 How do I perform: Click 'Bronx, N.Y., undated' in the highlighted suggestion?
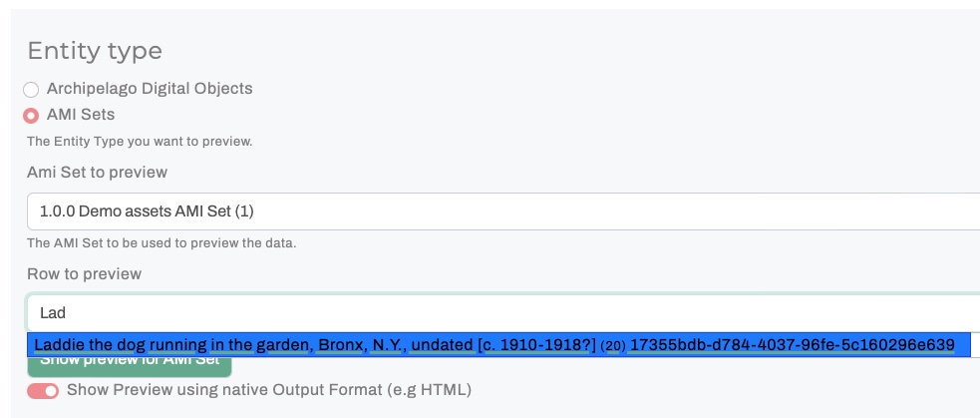(395, 345)
